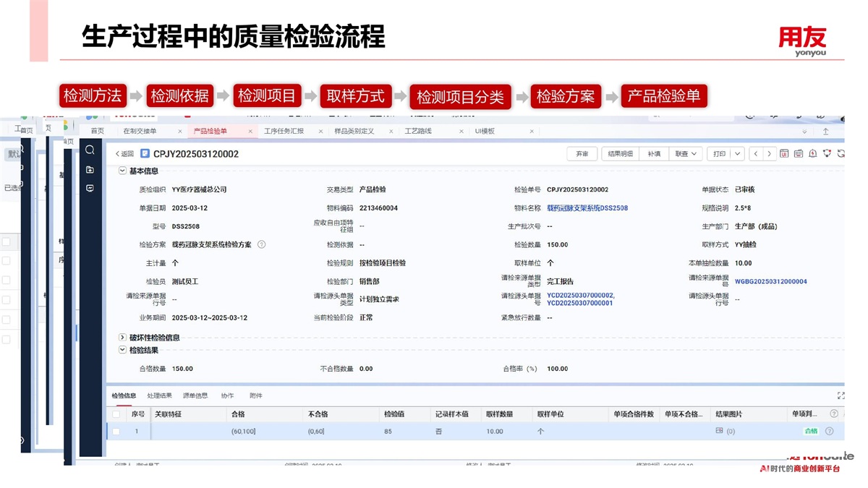Click the keyboard shortcut icon in toolbar
The image size is (868, 488).
[x=799, y=154]
